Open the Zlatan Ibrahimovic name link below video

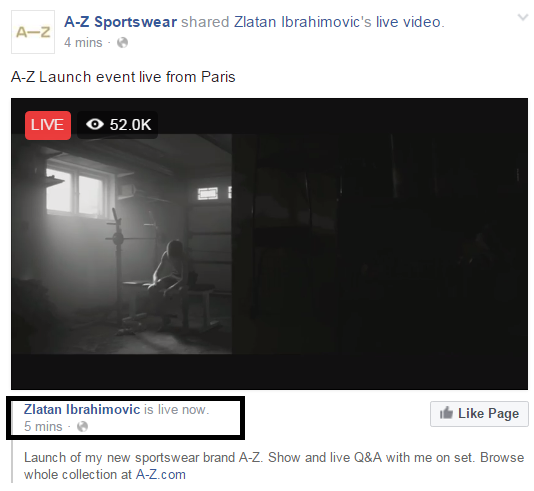82,409
